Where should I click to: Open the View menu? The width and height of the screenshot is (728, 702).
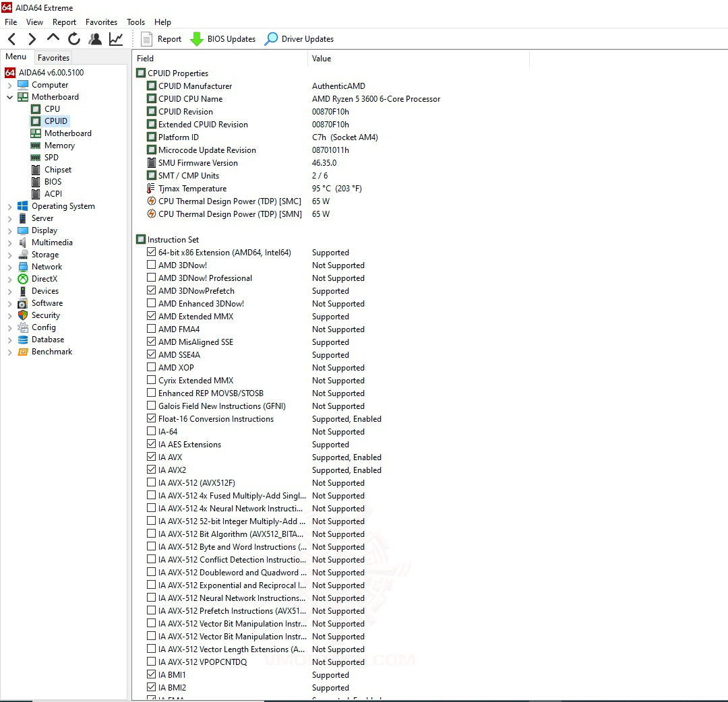tap(34, 22)
